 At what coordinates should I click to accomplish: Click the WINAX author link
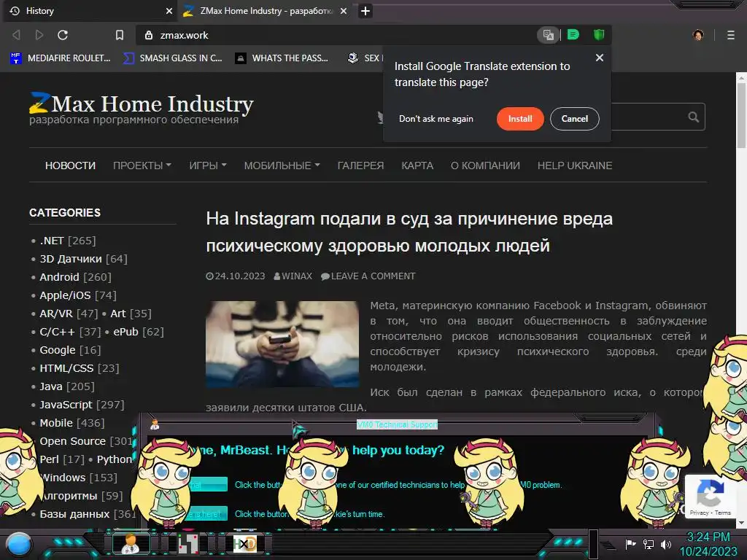(296, 276)
